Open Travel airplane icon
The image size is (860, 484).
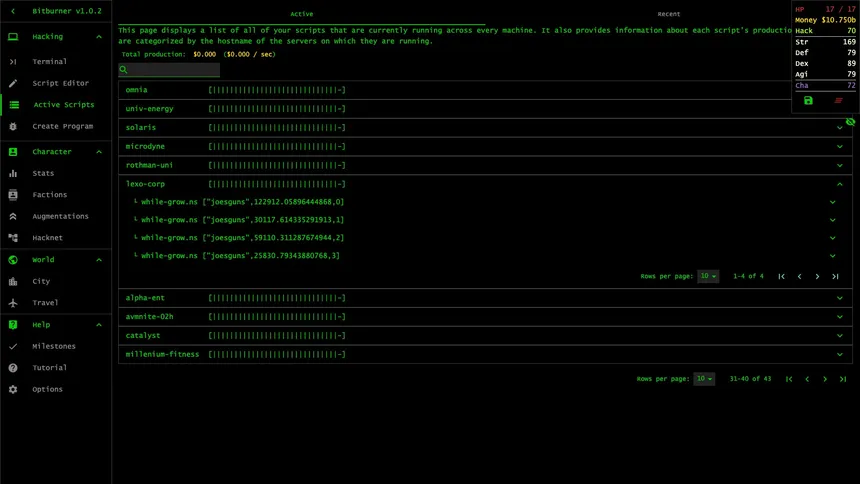click(x=13, y=303)
